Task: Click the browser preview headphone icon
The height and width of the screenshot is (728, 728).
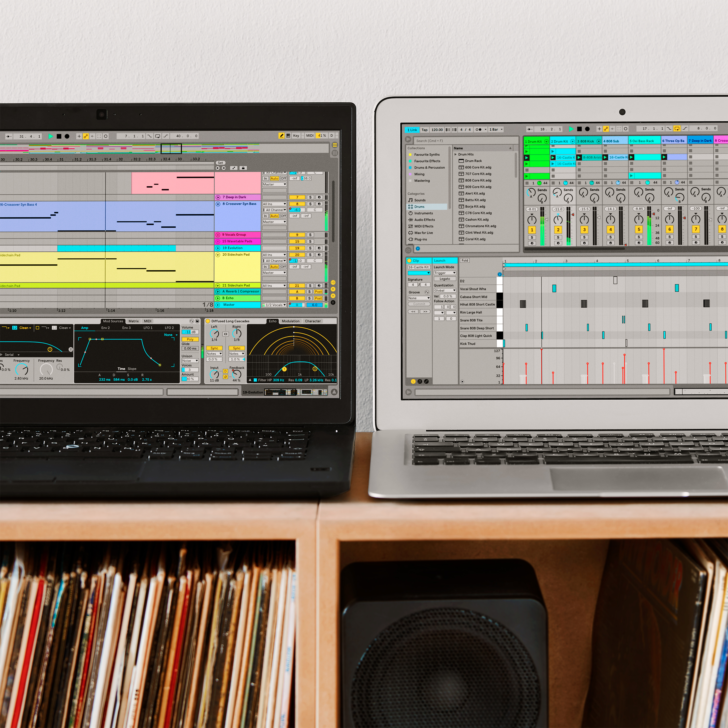Action: (x=417, y=249)
